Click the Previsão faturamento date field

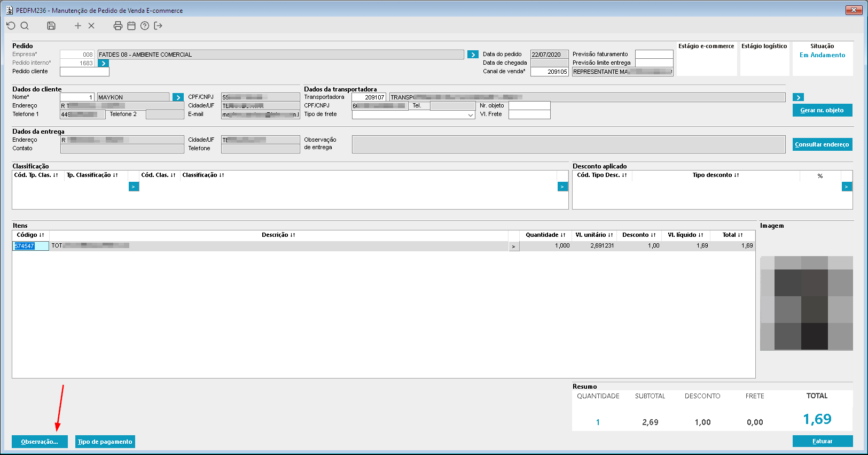(x=654, y=55)
